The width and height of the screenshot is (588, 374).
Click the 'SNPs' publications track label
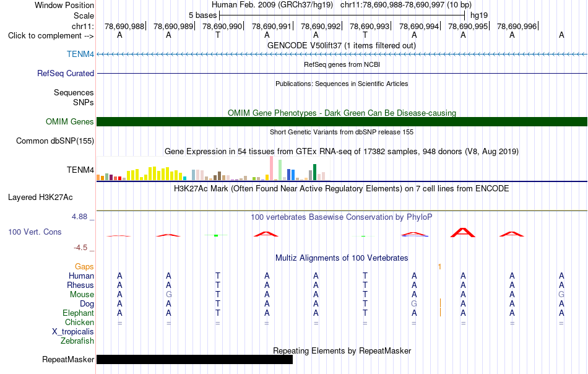(84, 102)
